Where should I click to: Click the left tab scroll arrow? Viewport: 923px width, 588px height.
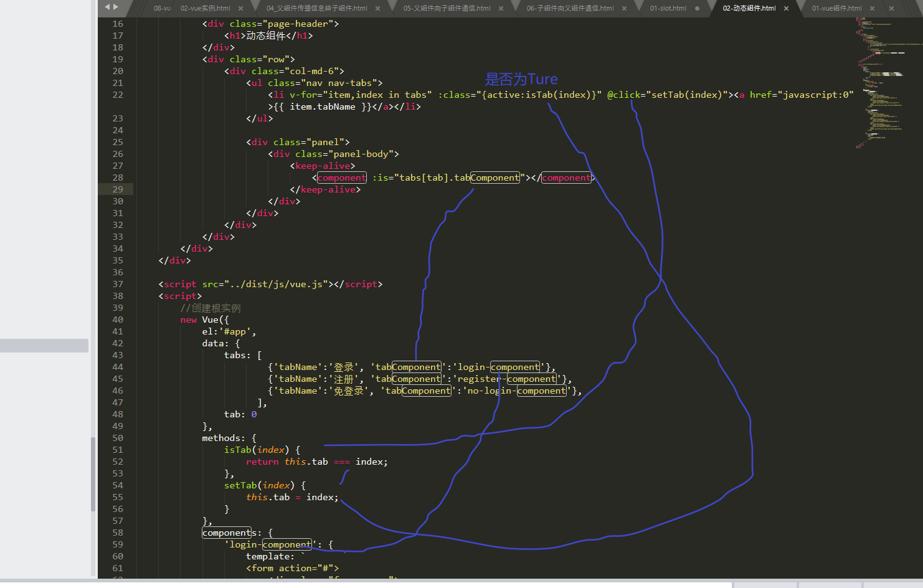tap(107, 7)
